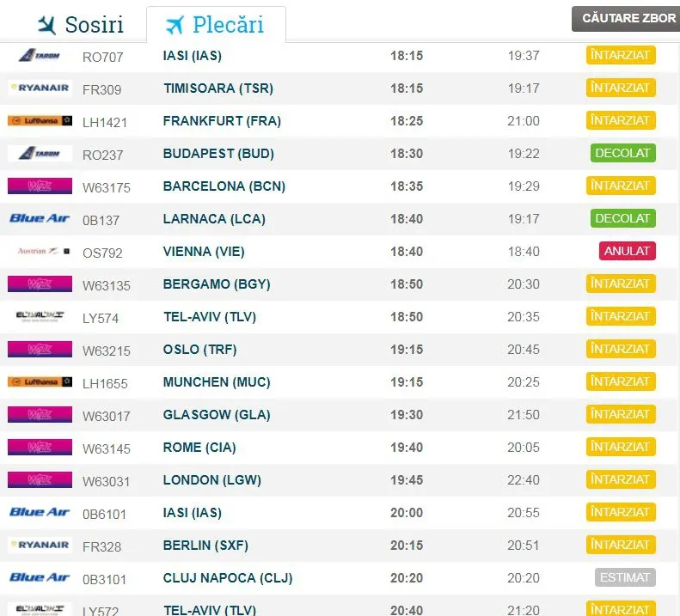The width and height of the screenshot is (680, 616).
Task: Switch to the Sosiri arrivals tab
Action: (x=81, y=25)
